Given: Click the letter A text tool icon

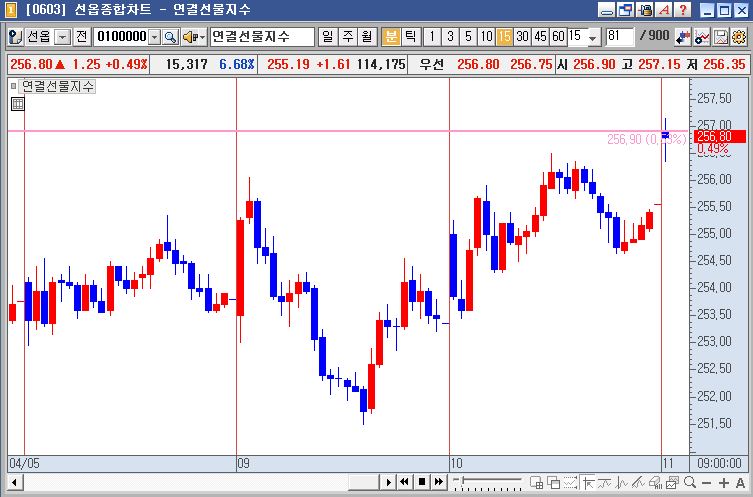Looking at the screenshot, I should pos(740,482).
